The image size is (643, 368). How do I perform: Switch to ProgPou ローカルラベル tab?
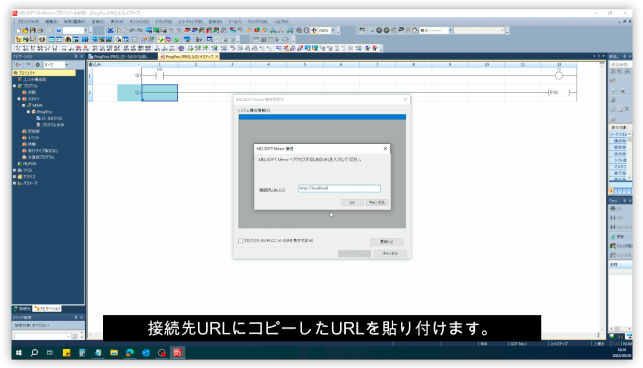(121, 57)
